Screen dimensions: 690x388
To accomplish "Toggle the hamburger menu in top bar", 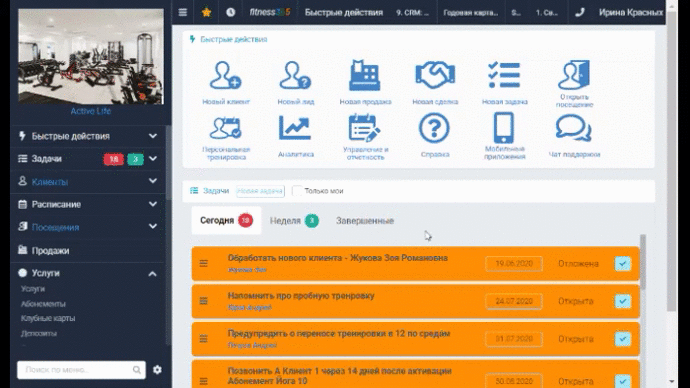I will tap(183, 12).
